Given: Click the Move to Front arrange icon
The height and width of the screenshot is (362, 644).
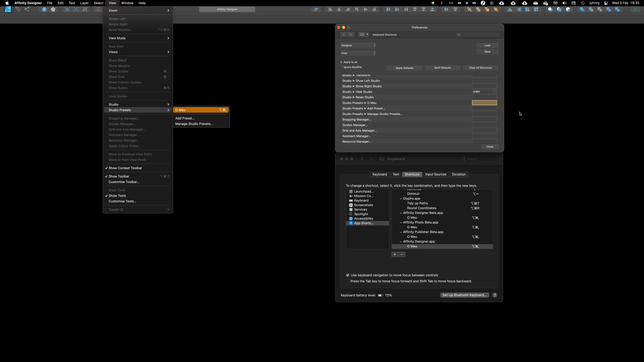Looking at the screenshot, I should [496, 10].
